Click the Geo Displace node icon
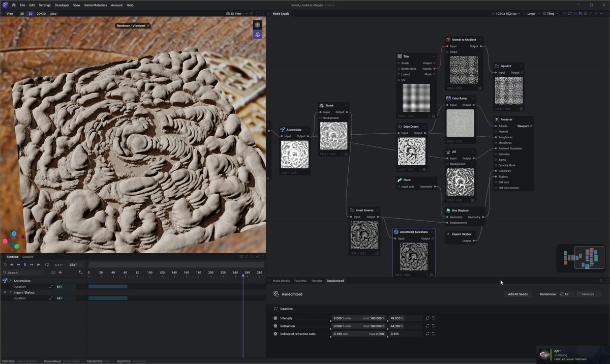Screen dimensions: 610x364 (x=448, y=210)
